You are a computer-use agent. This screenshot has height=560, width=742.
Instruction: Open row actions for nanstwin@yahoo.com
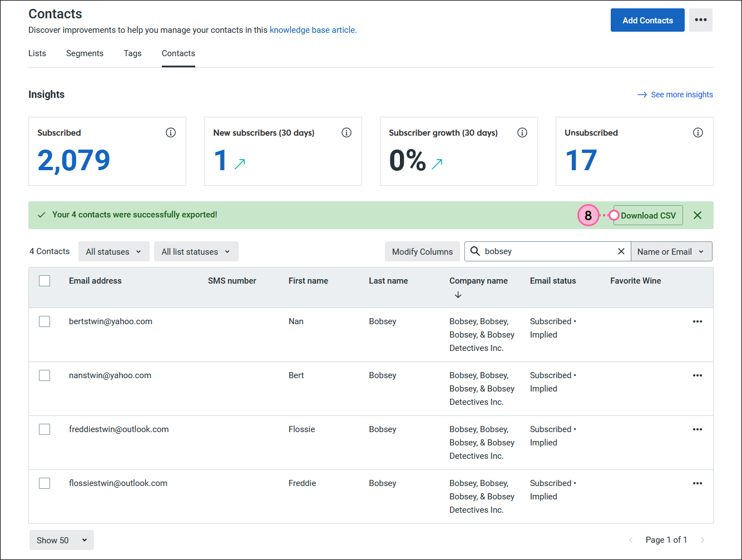pyautogui.click(x=698, y=375)
